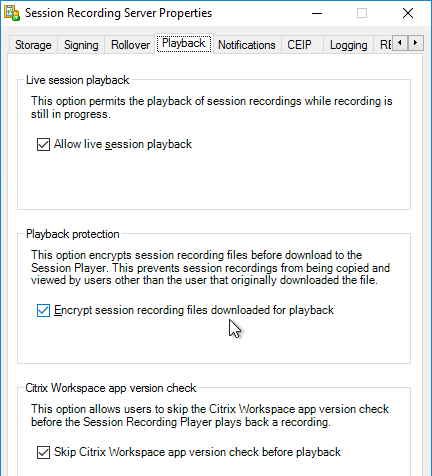Click the left tab scroll arrow
Screen dimensions: 432x476
(x=400, y=43)
